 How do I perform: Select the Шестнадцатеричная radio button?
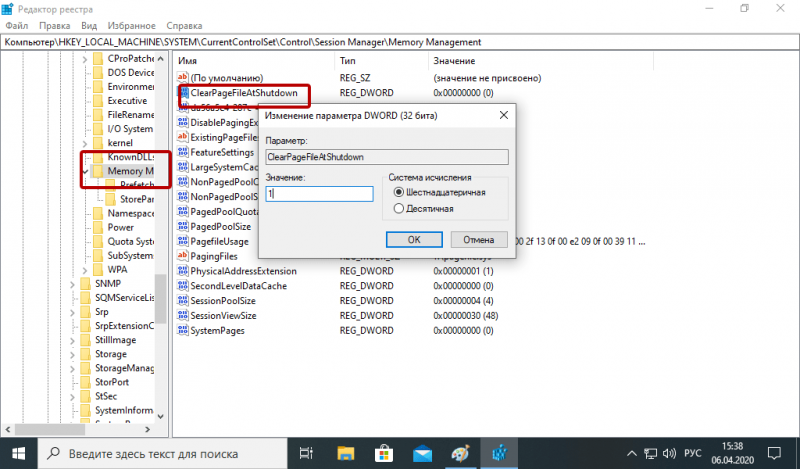pyautogui.click(x=399, y=192)
